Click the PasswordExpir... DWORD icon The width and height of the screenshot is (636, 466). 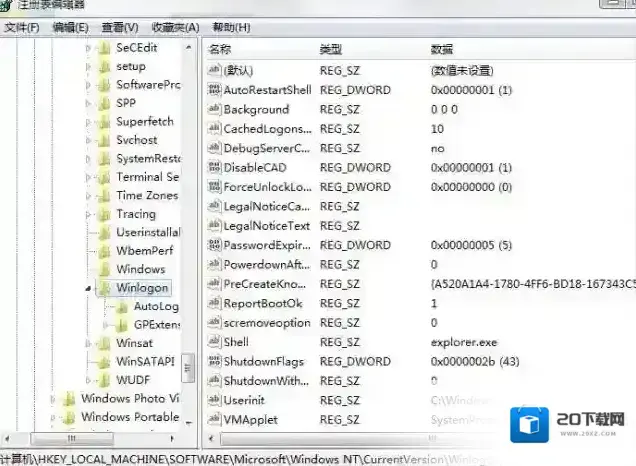(x=214, y=245)
